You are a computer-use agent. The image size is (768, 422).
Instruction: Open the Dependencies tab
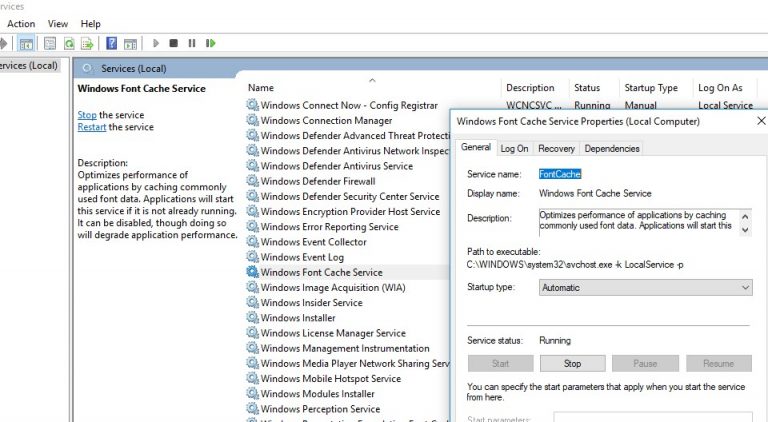click(x=611, y=148)
